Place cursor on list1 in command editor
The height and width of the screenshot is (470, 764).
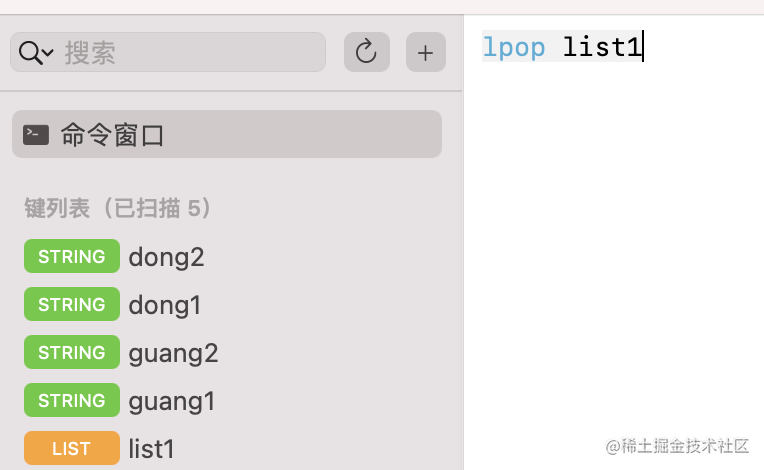pos(602,47)
